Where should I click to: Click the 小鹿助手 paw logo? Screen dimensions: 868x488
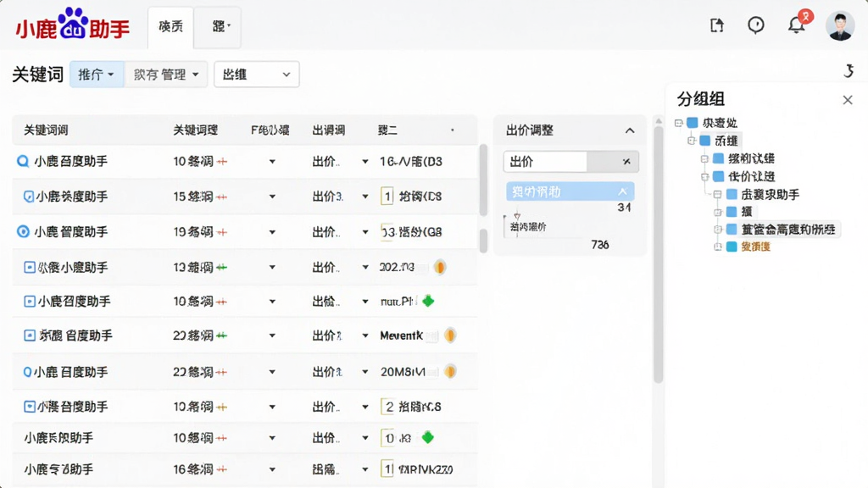pyautogui.click(x=73, y=23)
